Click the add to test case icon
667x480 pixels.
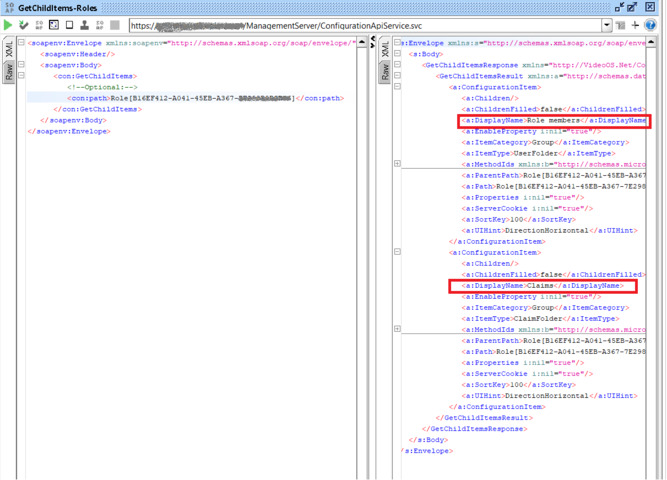pyautogui.click(x=24, y=25)
